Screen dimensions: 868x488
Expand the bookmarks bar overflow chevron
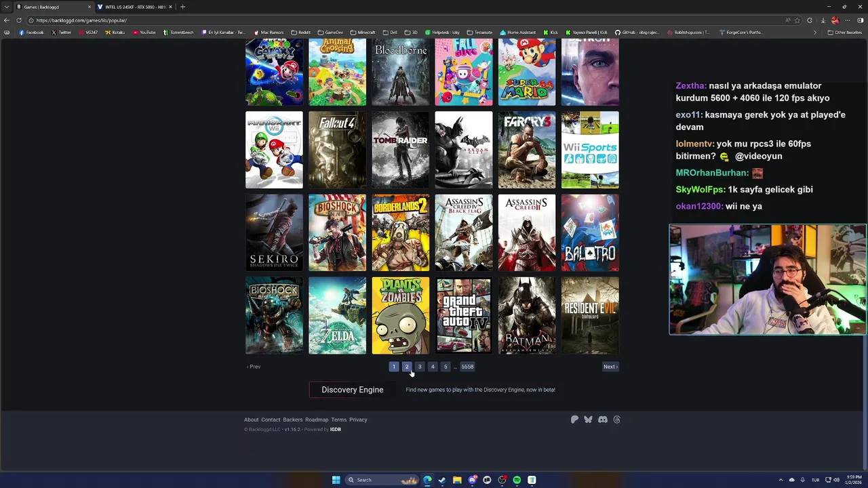(x=815, y=33)
